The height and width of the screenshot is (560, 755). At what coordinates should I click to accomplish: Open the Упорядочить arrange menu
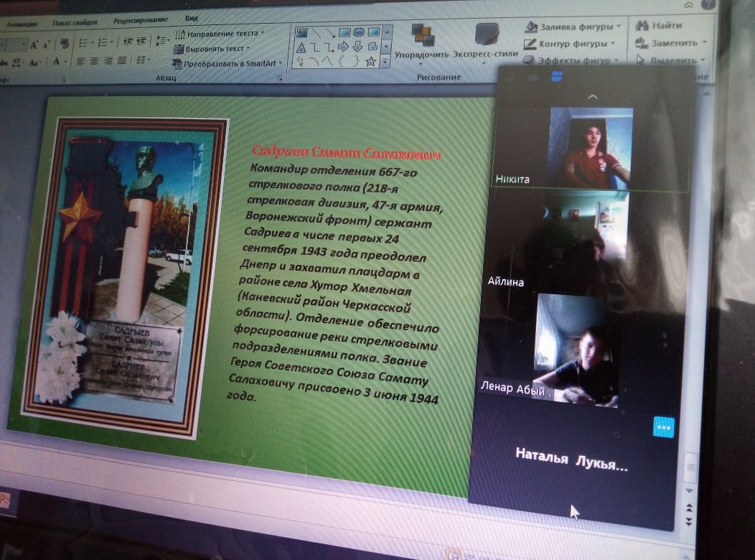coord(421,43)
